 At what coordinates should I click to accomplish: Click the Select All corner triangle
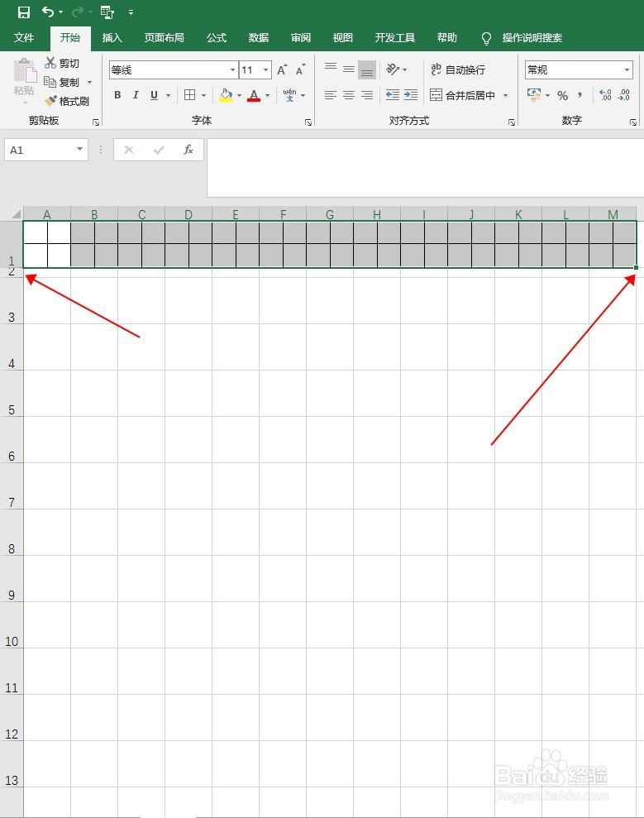(x=17, y=214)
